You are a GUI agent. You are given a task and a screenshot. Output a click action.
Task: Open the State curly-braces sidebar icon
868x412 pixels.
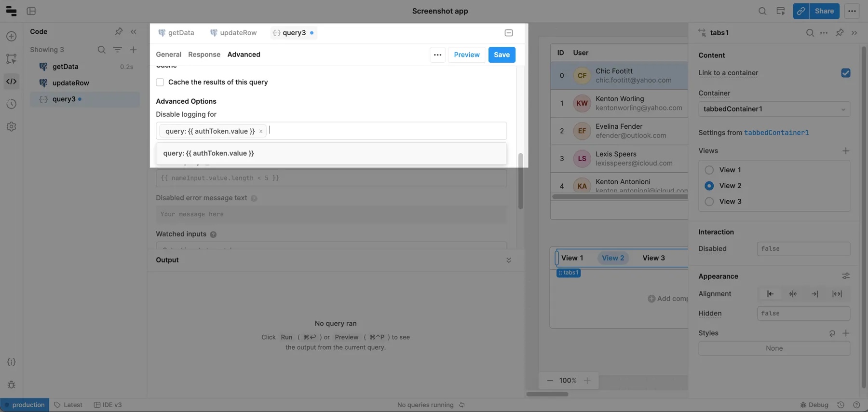point(12,362)
